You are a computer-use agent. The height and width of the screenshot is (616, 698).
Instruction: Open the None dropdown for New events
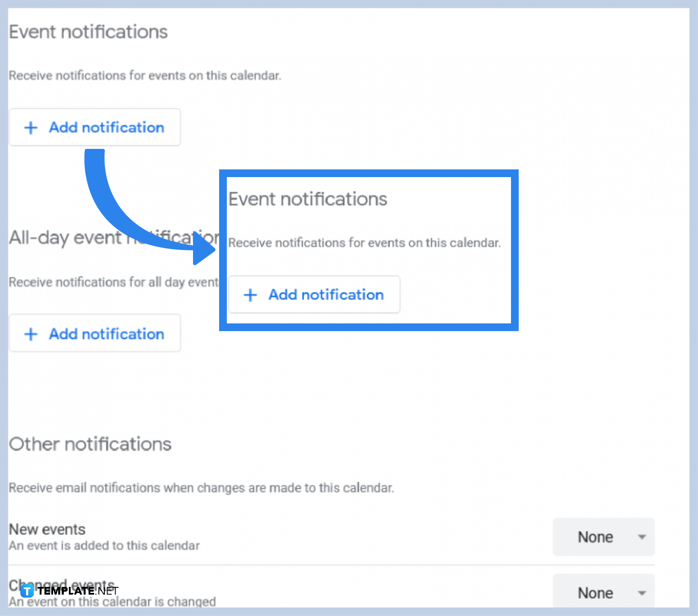(603, 537)
